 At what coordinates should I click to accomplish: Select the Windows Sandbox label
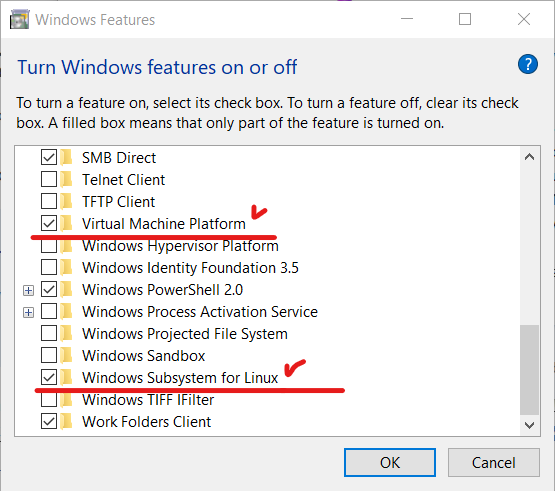[x=144, y=356]
